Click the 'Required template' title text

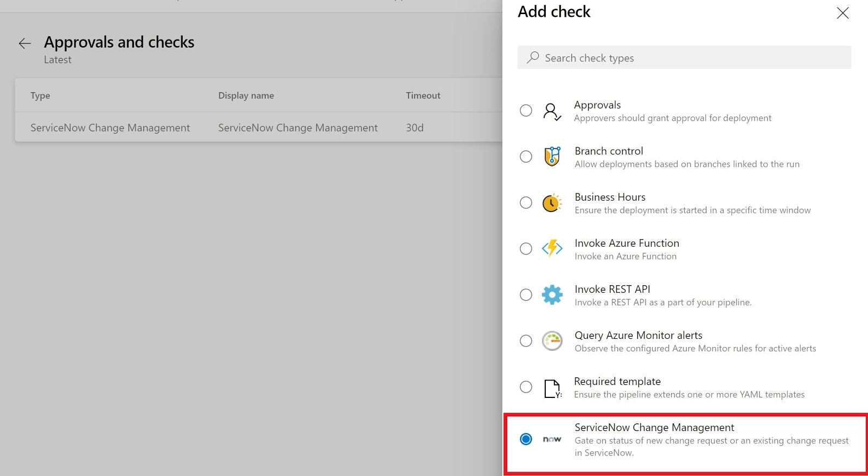pos(617,381)
